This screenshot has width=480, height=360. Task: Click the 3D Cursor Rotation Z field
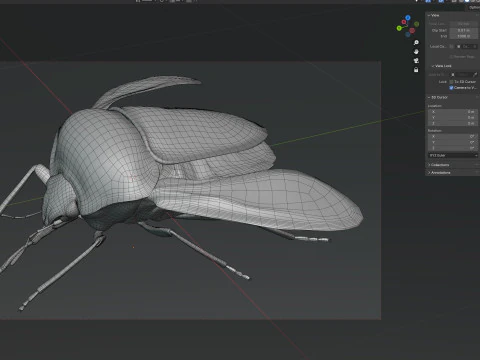point(453,148)
